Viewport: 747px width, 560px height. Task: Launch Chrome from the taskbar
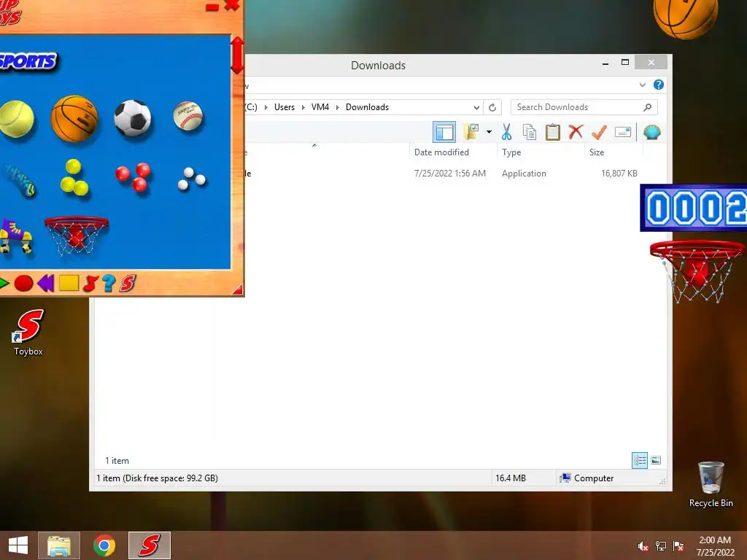pyautogui.click(x=104, y=545)
